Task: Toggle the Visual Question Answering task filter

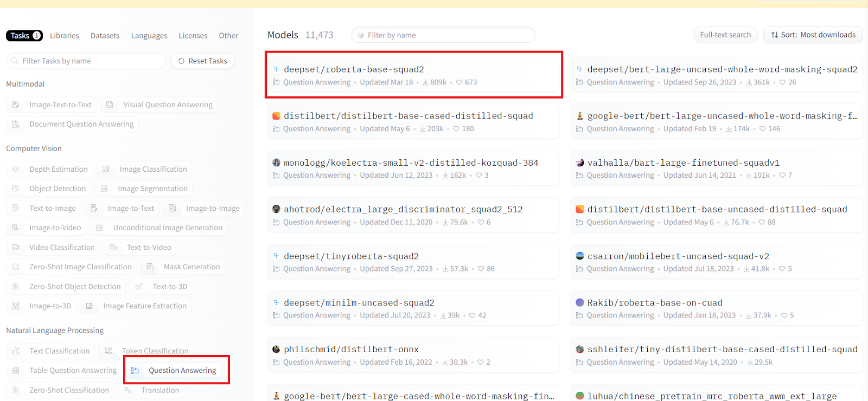Action: click(x=159, y=105)
